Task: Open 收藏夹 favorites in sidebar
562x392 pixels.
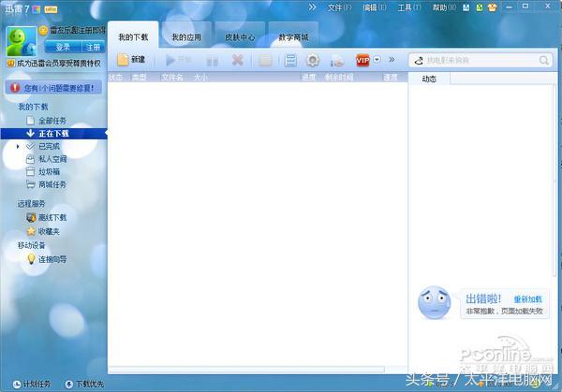Action: tap(49, 231)
